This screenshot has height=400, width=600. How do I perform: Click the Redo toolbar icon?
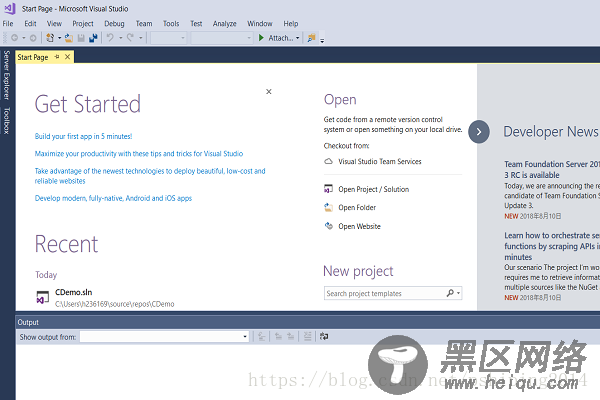tap(130, 38)
